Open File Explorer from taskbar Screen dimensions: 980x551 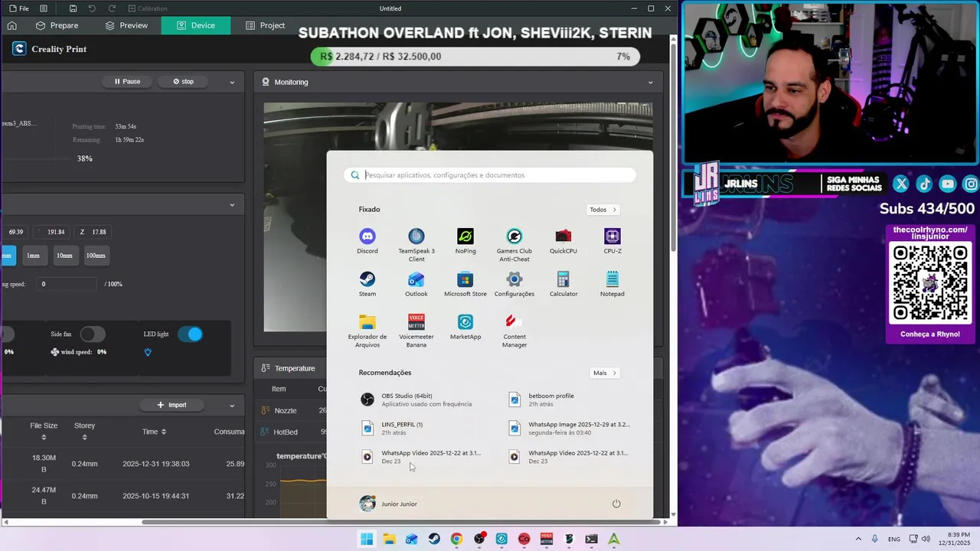[x=389, y=539]
